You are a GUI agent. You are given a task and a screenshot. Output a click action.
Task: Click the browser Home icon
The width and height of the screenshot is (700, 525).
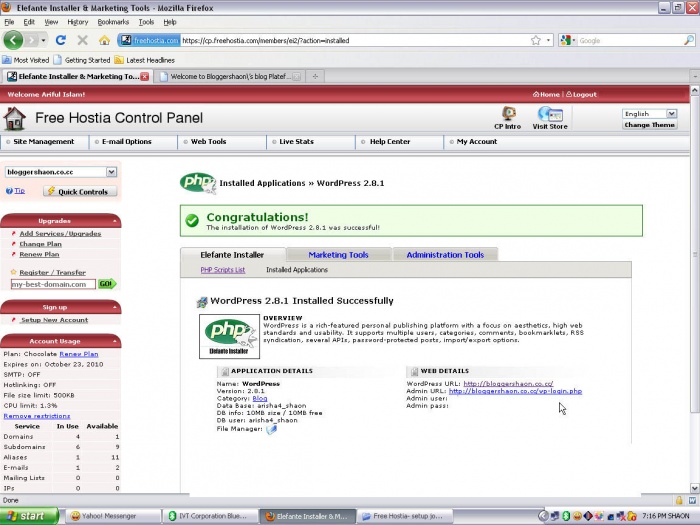(104, 41)
